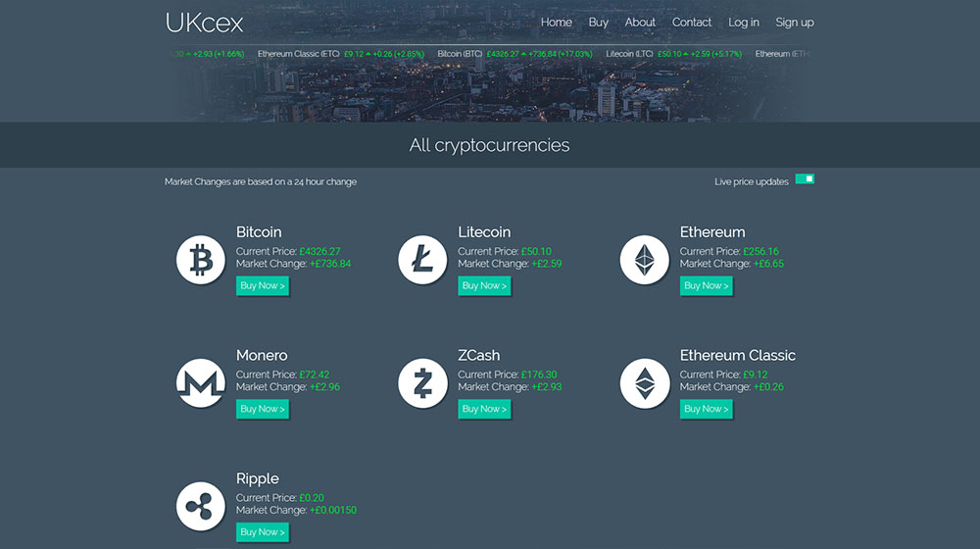Click the Litecoin heading text
This screenshot has width=980, height=549.
484,232
